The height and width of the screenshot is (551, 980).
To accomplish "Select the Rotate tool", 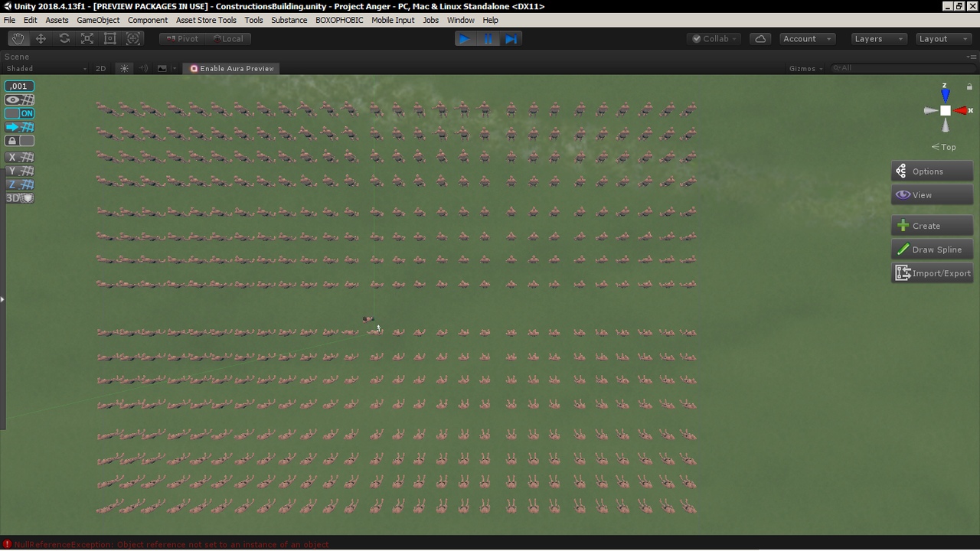I will click(x=64, y=38).
